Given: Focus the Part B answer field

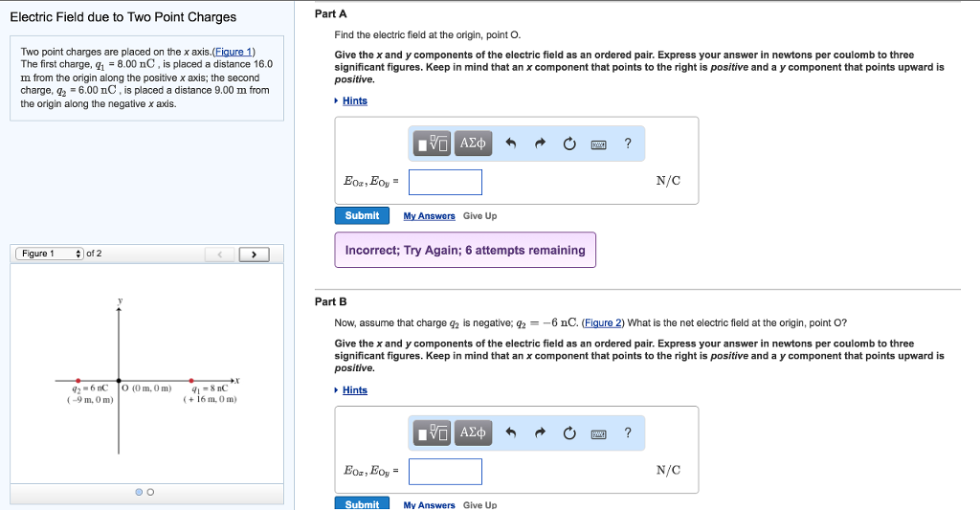Looking at the screenshot, I should pyautogui.click(x=445, y=472).
